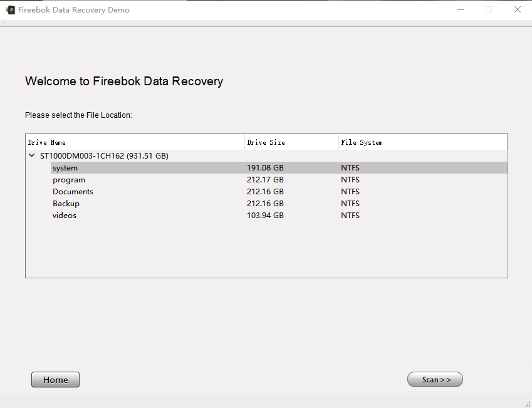Click NTFS in the program row
The width and height of the screenshot is (532, 408).
click(350, 180)
